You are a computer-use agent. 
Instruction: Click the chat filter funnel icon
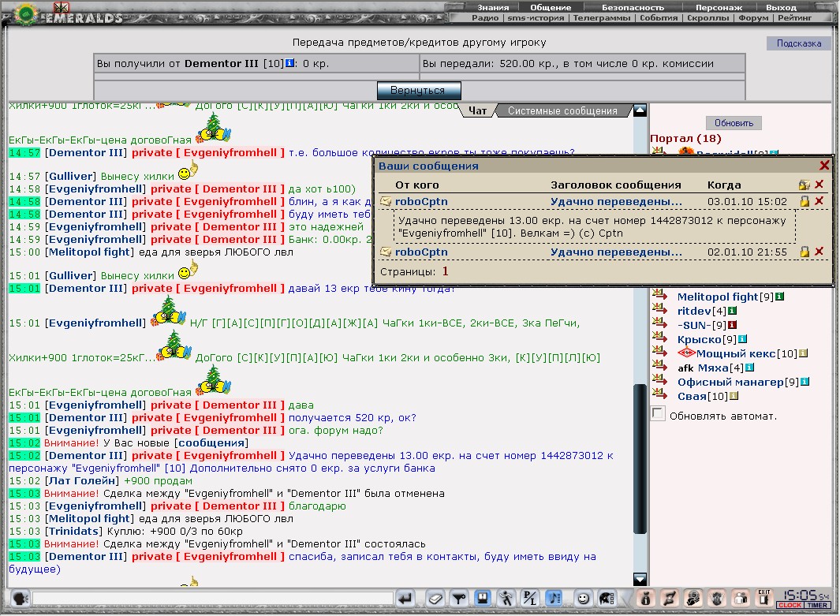tap(458, 599)
